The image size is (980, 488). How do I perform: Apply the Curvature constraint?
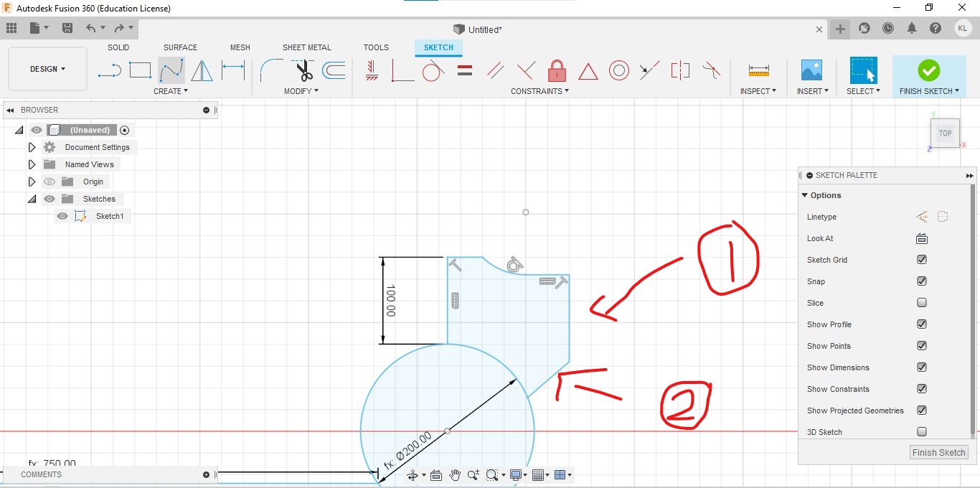(x=711, y=70)
